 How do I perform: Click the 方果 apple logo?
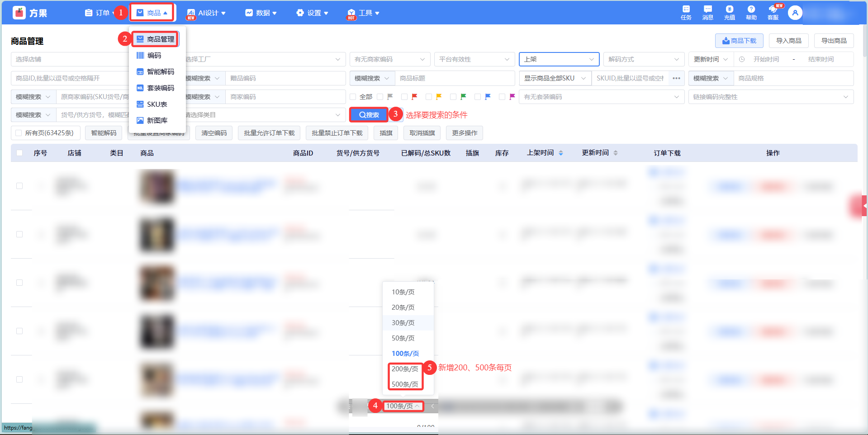(x=19, y=13)
